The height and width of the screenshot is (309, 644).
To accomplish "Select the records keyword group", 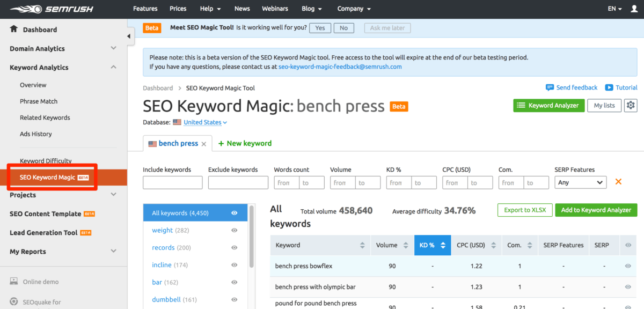I will [x=163, y=247].
